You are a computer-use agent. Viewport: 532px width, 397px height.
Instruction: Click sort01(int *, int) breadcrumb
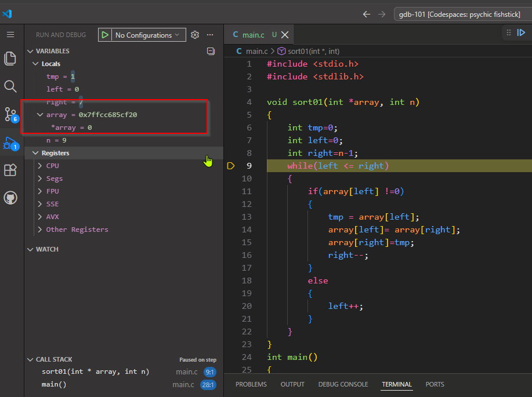tap(313, 51)
